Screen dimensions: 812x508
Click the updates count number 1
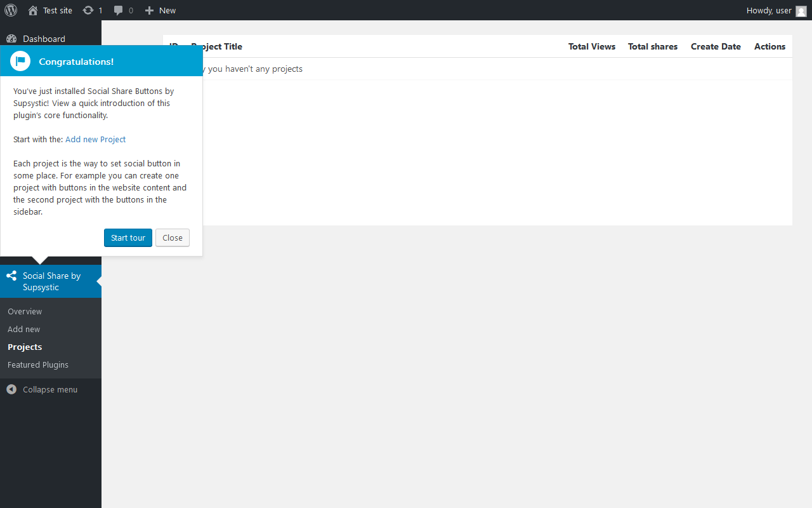100,10
